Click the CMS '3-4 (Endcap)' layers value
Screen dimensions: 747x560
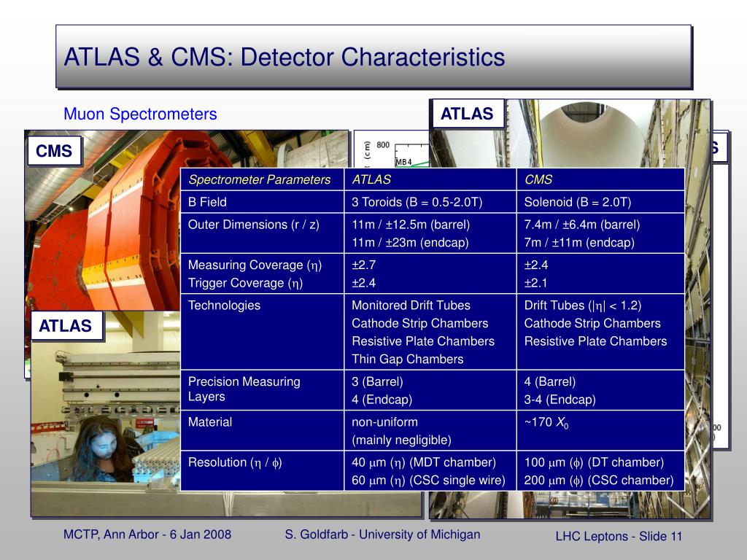[x=560, y=400]
